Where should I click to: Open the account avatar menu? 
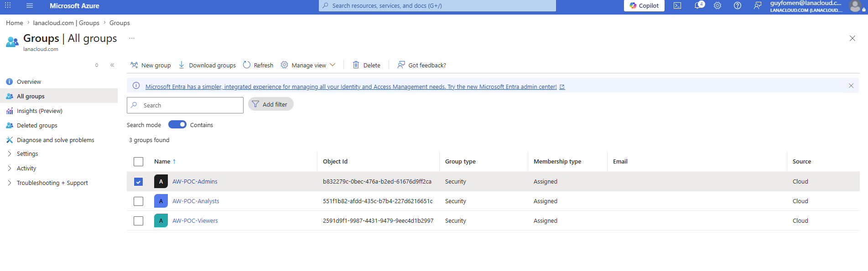point(855,6)
